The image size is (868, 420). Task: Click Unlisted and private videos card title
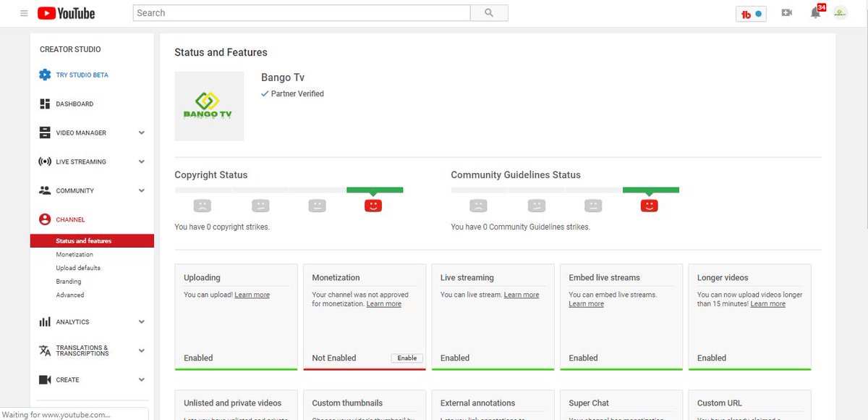click(232, 403)
